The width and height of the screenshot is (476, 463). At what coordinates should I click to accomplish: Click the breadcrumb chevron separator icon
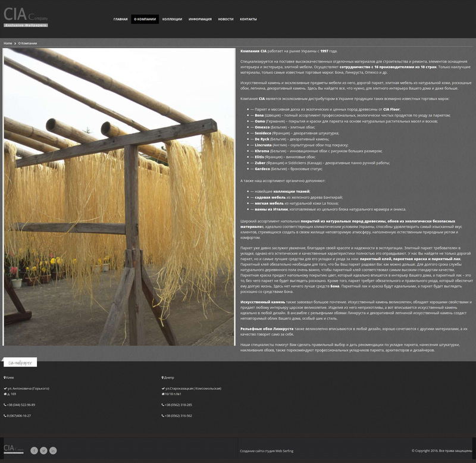coord(15,43)
